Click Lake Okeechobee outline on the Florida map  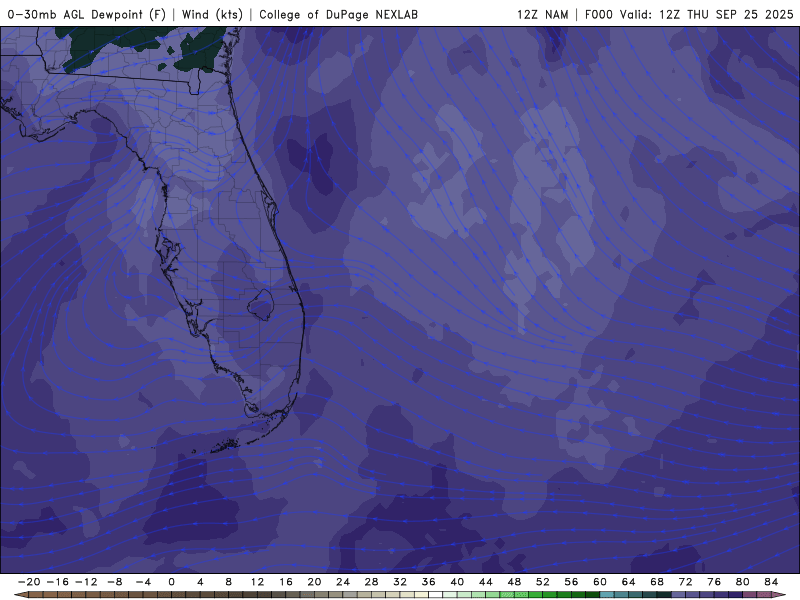point(261,305)
